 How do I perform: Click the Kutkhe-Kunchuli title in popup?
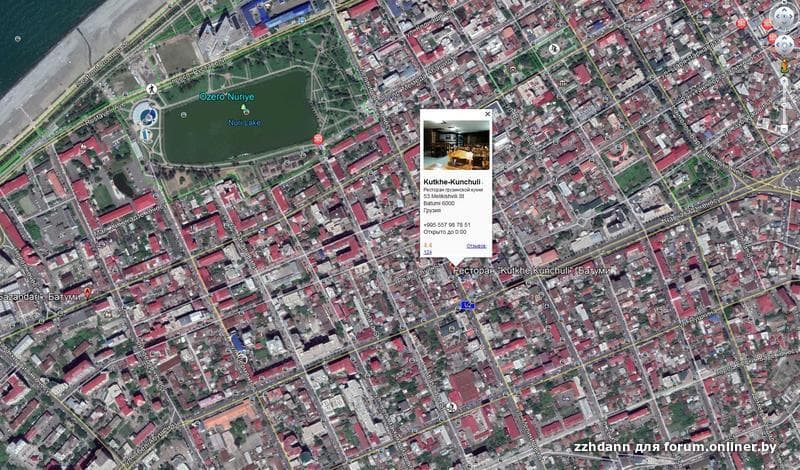click(452, 182)
